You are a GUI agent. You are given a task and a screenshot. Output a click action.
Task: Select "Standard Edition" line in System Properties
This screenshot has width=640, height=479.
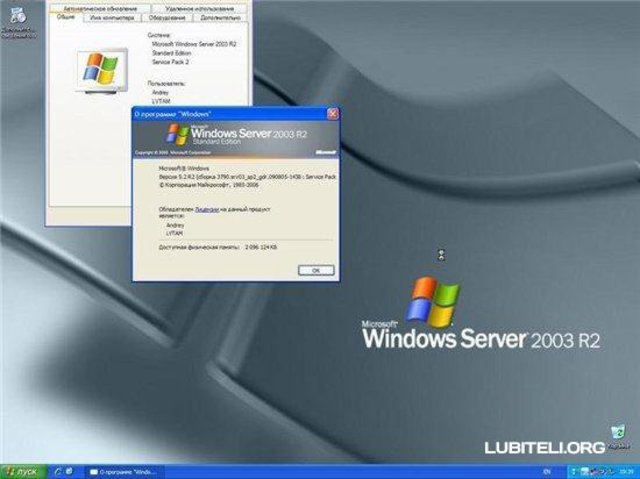tap(171, 53)
